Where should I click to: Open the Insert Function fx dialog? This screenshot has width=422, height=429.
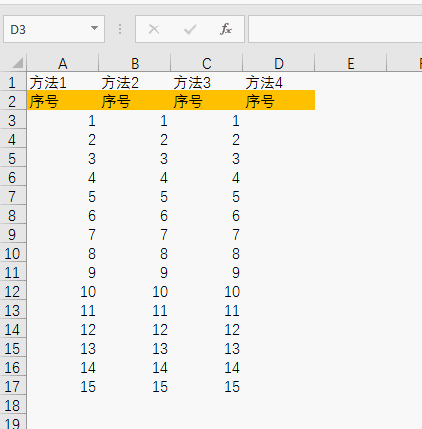point(226,29)
